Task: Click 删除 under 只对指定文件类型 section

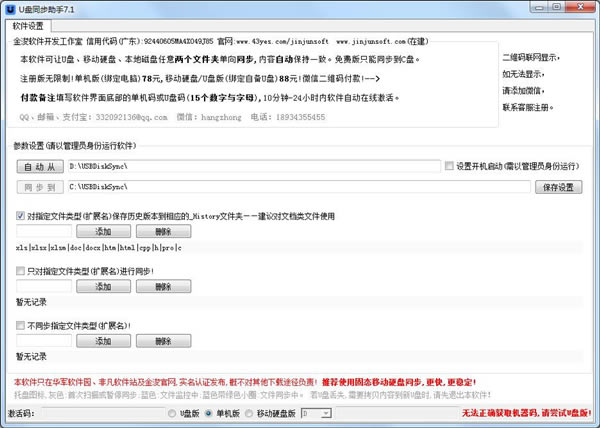Action: click(163, 286)
